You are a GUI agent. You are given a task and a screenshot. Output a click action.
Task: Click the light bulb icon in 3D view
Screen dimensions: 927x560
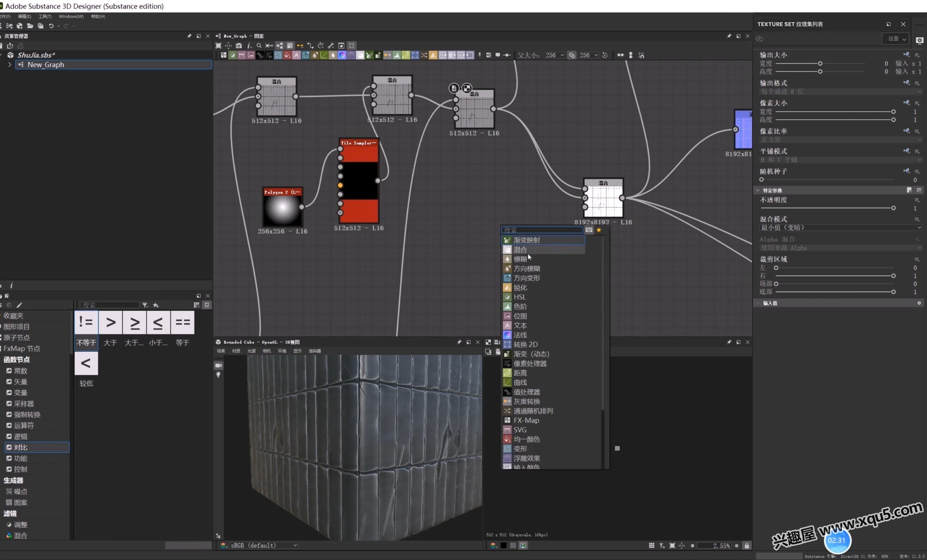218,375
